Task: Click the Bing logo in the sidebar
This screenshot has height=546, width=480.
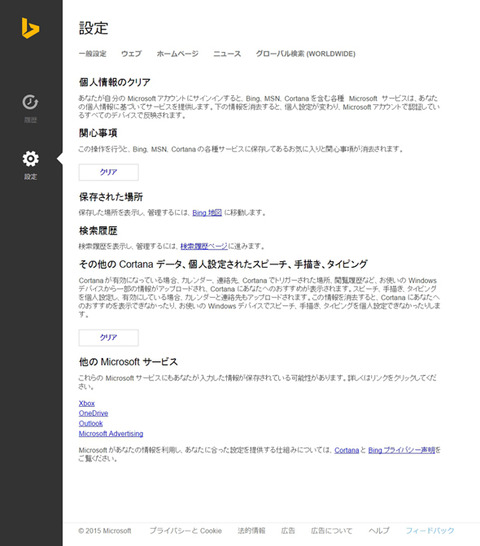Action: click(30, 28)
